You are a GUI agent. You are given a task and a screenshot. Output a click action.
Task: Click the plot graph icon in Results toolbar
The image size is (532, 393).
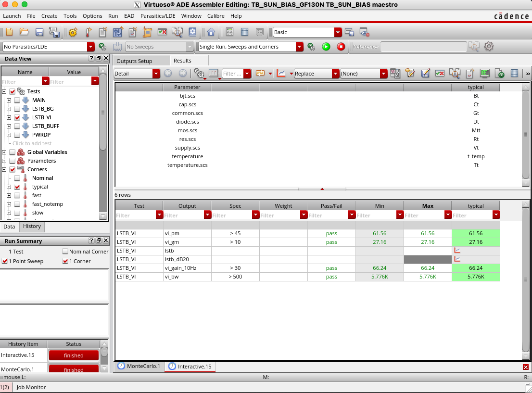point(281,74)
